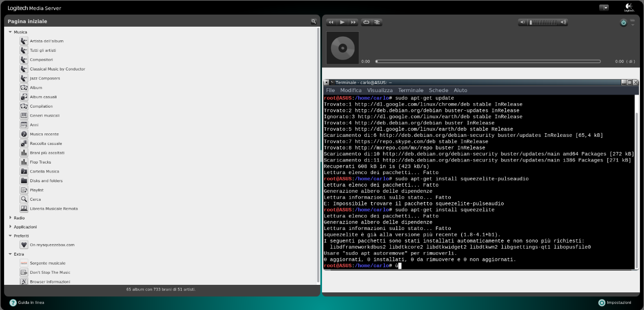This screenshot has width=644, height=310.
Task: Expand the Applicazioni section
Action: pyautogui.click(x=10, y=227)
